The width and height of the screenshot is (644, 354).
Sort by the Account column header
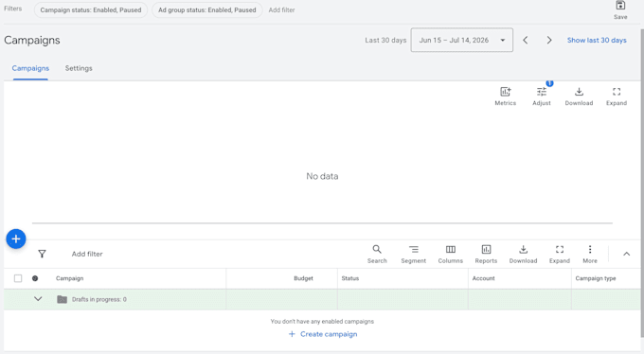click(483, 278)
